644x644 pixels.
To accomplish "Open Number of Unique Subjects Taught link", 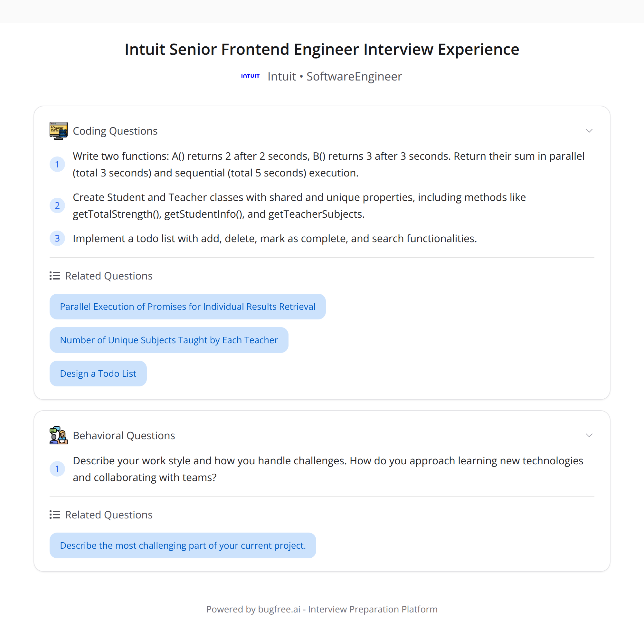I will click(x=169, y=340).
